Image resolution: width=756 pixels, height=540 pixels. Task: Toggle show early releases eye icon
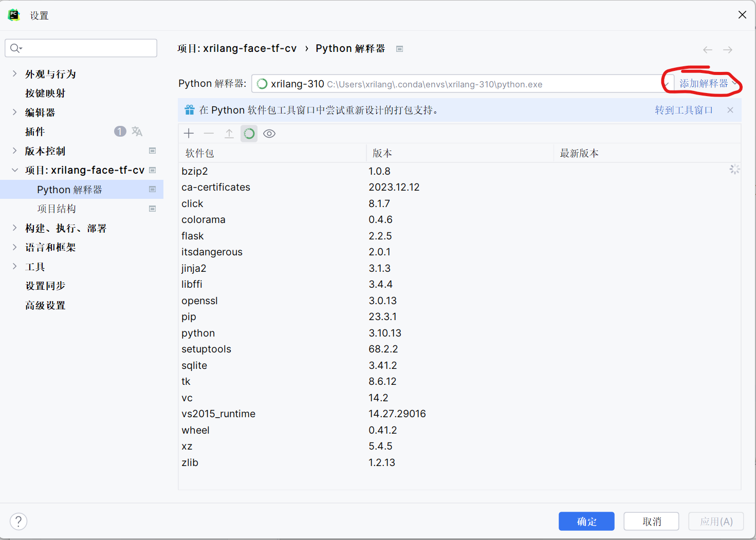[x=269, y=134]
